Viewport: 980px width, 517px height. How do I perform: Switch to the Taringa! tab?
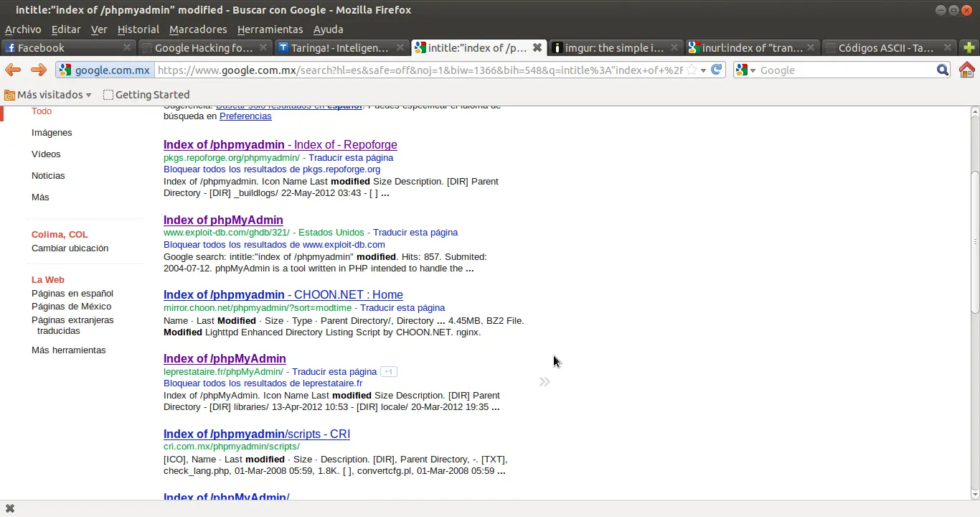tap(341, 47)
